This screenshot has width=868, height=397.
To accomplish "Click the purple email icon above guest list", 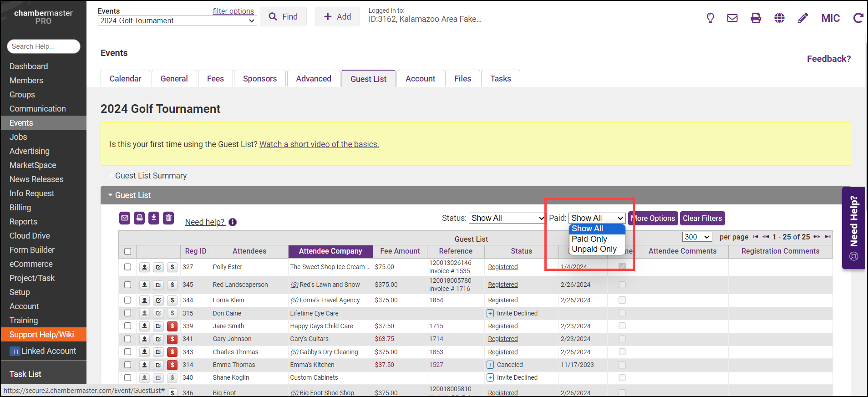I will [x=125, y=218].
